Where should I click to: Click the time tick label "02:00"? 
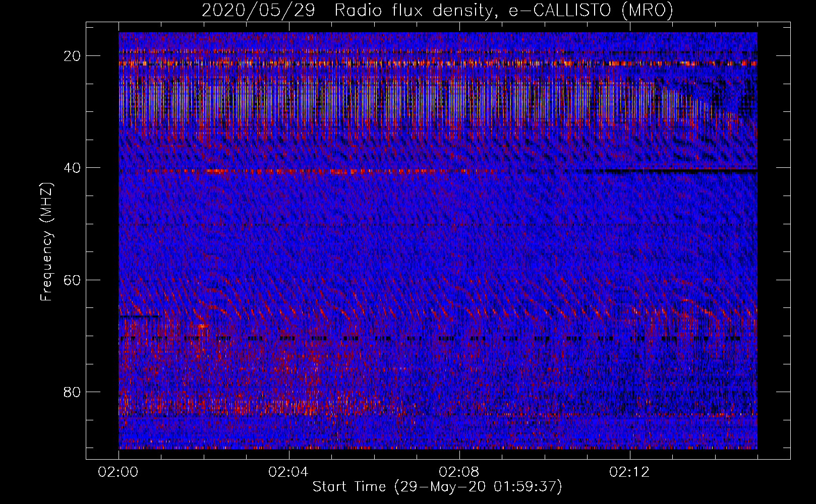click(119, 472)
